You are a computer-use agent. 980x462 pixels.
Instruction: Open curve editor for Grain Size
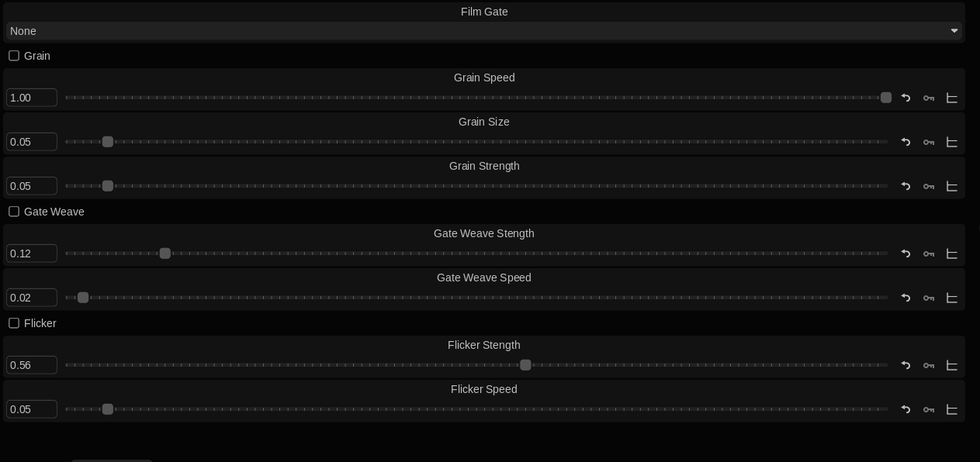952,142
